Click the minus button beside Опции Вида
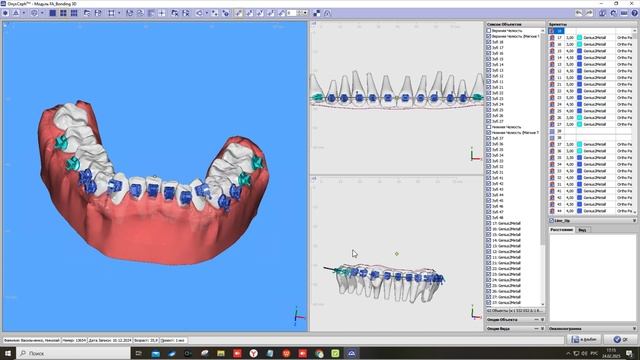The image size is (640, 360). point(536,329)
